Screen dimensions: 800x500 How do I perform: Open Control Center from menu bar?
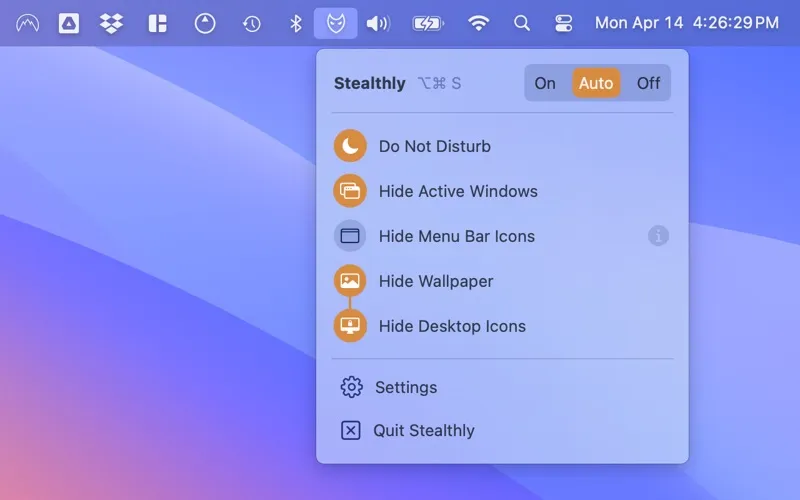point(564,23)
